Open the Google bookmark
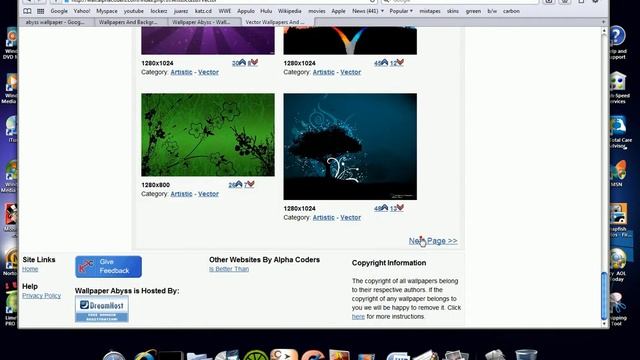Viewport: 640px width, 360px height. click(x=59, y=11)
